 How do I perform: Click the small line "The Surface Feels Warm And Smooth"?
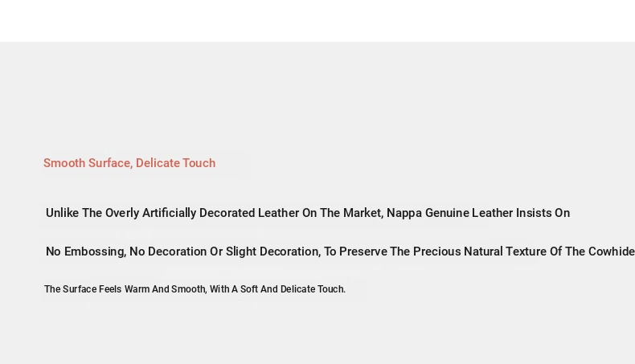125,289
